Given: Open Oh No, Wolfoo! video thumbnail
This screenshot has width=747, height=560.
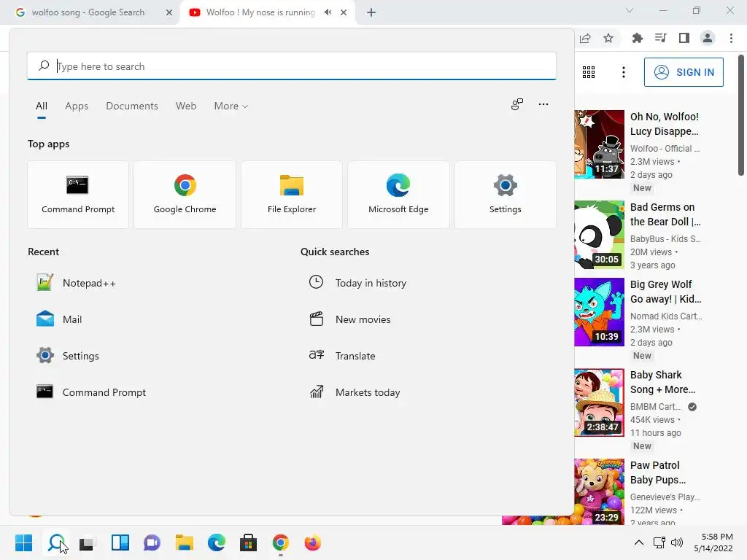Looking at the screenshot, I should (x=600, y=144).
